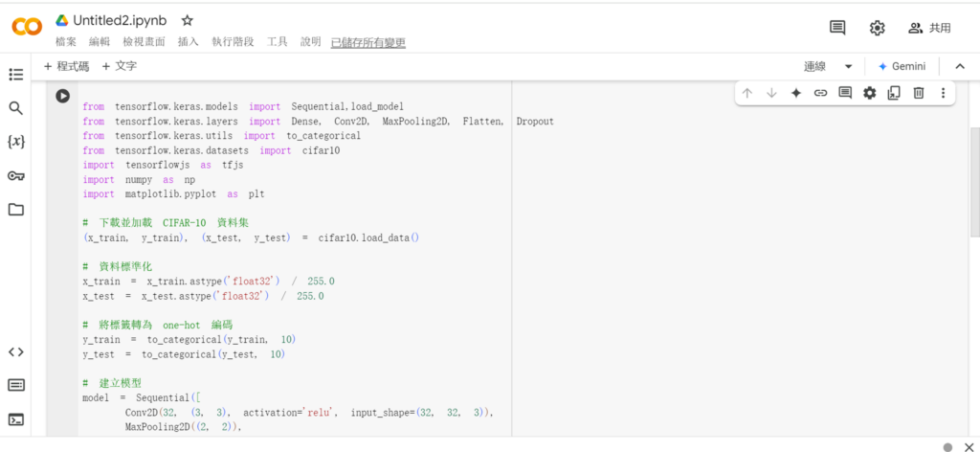980x452 pixels.
Task: Delete the current cell
Action: coord(918,93)
